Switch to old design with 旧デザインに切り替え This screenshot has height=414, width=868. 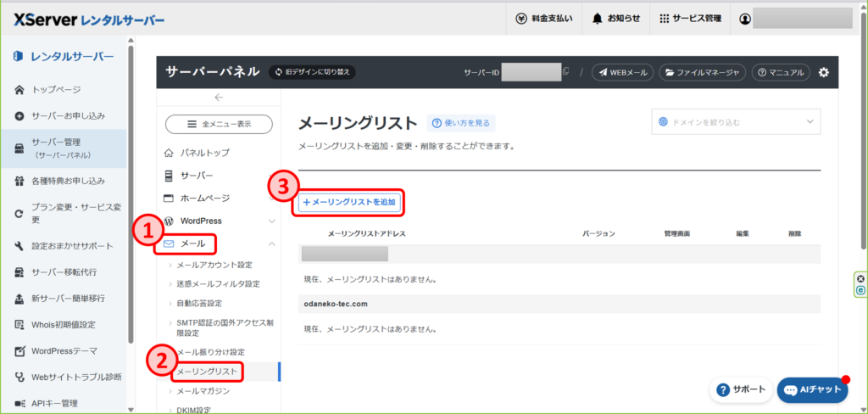pos(312,72)
